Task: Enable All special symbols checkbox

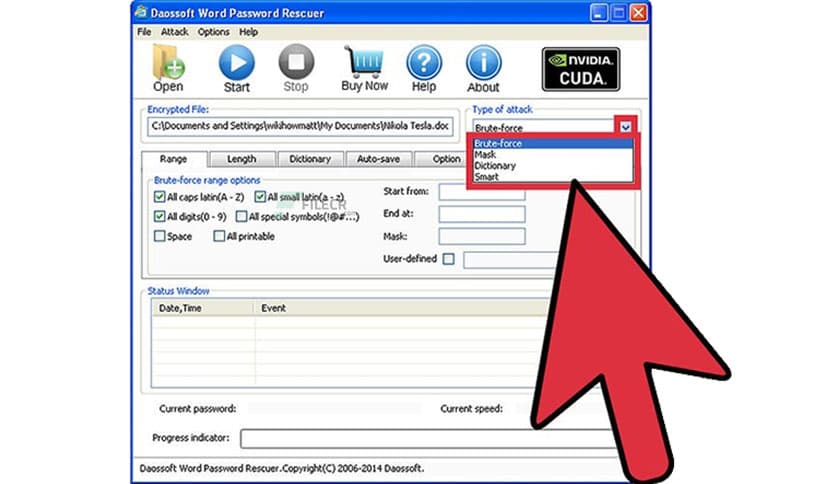Action: click(x=241, y=216)
